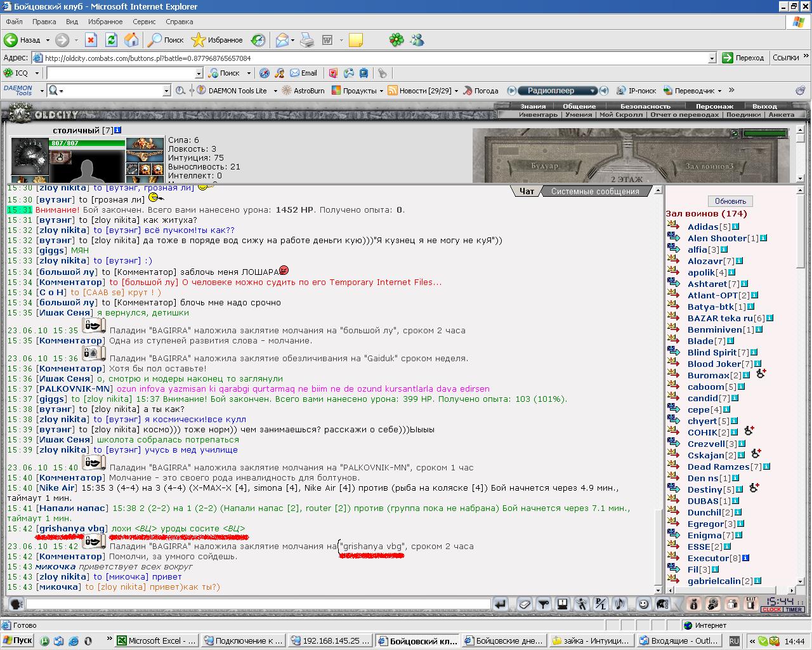Click the Обновить button
This screenshot has height=650, width=812.
pos(730,201)
